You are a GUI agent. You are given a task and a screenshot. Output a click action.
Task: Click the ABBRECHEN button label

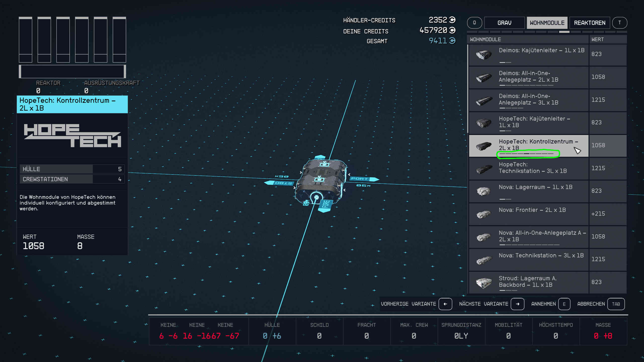[x=591, y=304]
